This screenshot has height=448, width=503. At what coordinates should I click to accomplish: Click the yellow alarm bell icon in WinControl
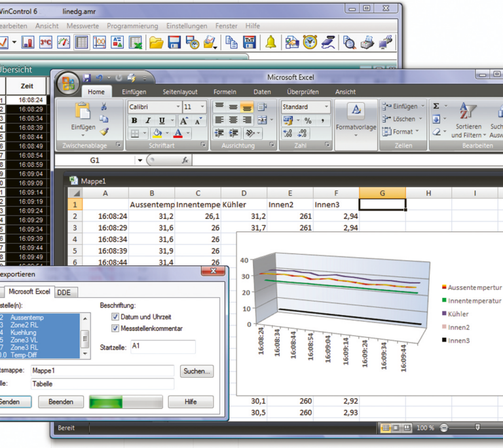click(270, 43)
